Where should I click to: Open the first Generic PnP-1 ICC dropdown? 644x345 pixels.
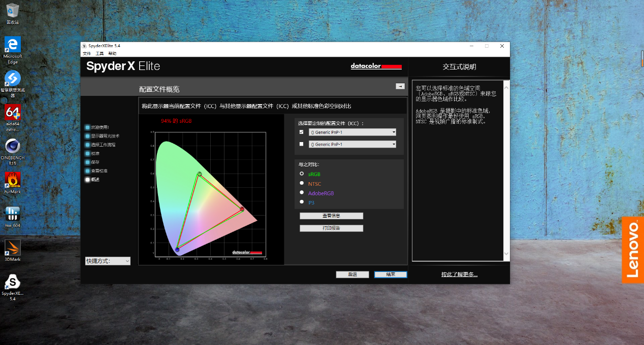point(352,132)
